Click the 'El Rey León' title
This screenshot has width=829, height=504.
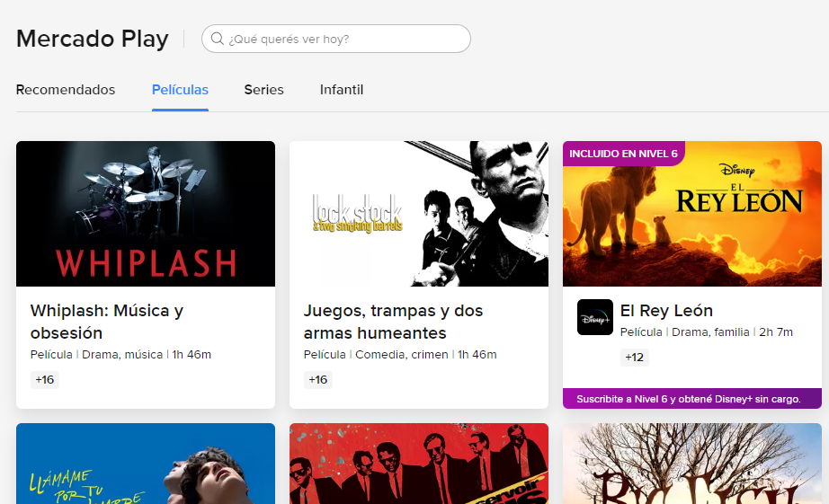click(x=666, y=311)
